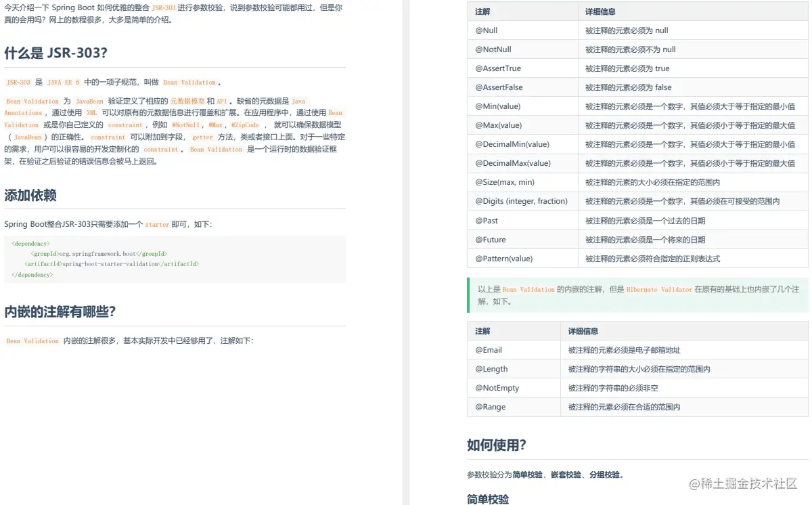This screenshot has height=505, width=812.
Task: Click the XML inline code word
Action: (x=92, y=113)
